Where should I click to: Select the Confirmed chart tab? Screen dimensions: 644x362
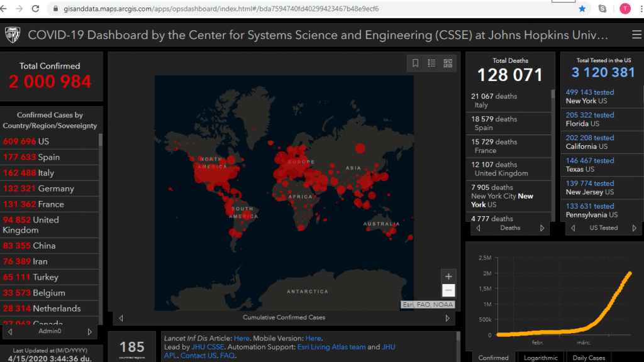493,357
